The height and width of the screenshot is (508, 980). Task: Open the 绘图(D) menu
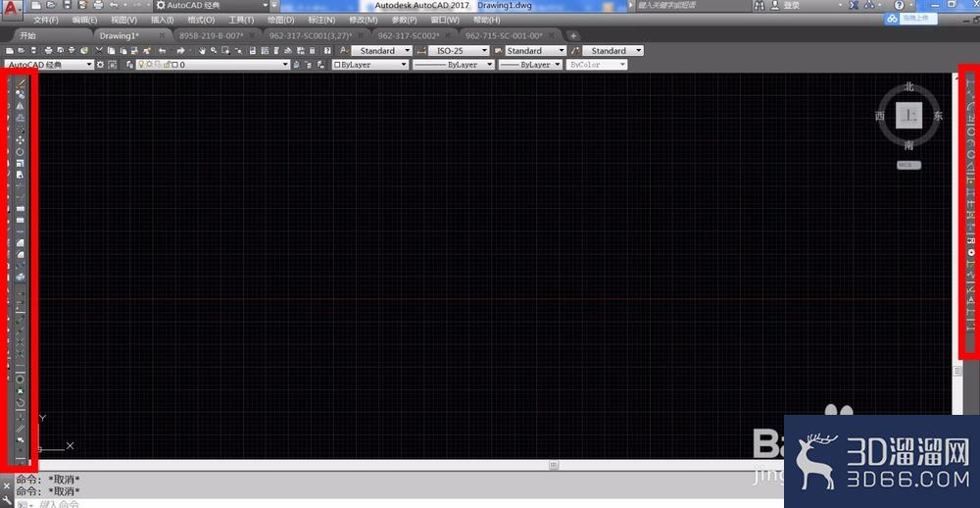[x=280, y=20]
